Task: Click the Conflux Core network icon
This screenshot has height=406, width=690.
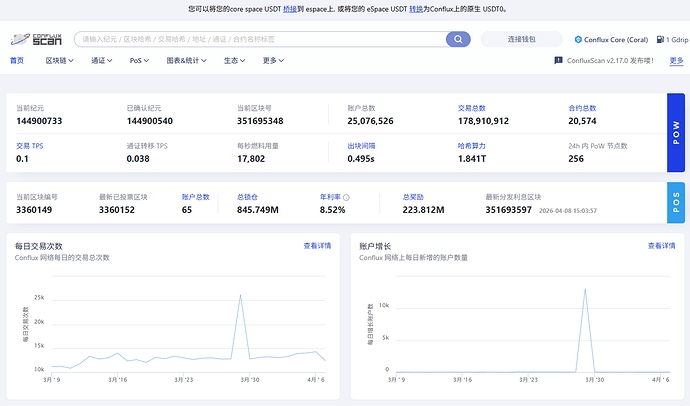Action: 578,40
